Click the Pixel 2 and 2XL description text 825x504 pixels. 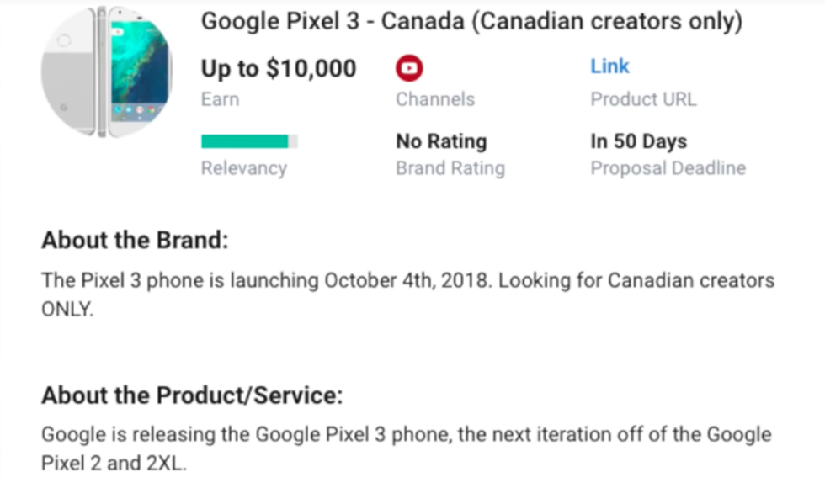click(114, 464)
